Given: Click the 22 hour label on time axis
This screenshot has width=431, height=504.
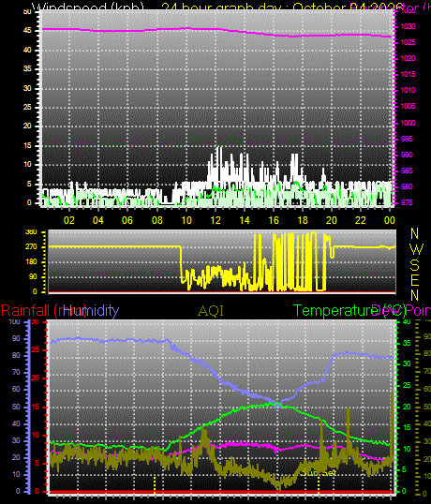Looking at the screenshot, I should coord(361,220).
